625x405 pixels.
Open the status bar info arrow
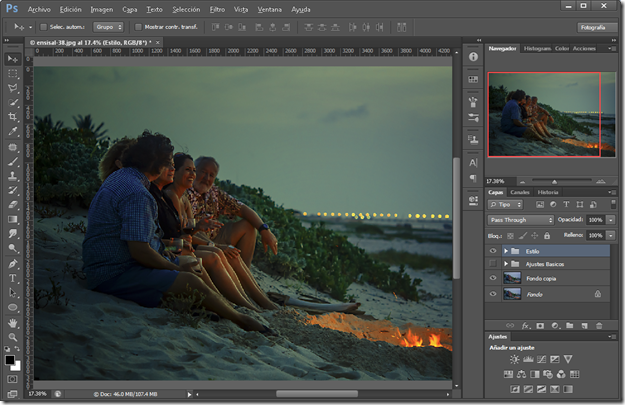tap(189, 394)
